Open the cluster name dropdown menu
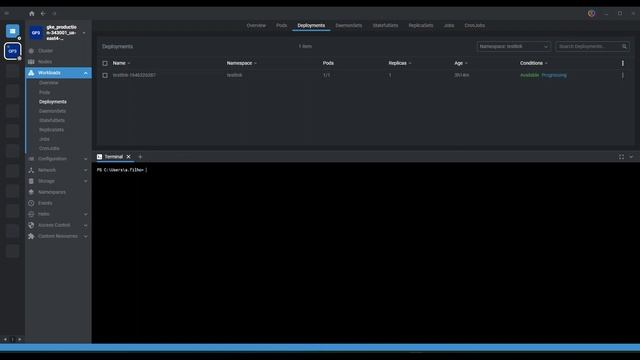The image size is (640, 360). [x=84, y=33]
